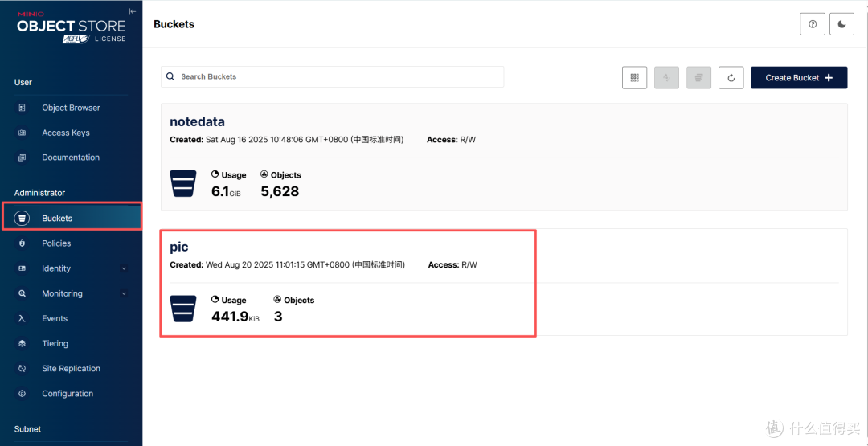Toggle select multiple buckets grid button
The width and height of the screenshot is (868, 446).
[x=634, y=77]
